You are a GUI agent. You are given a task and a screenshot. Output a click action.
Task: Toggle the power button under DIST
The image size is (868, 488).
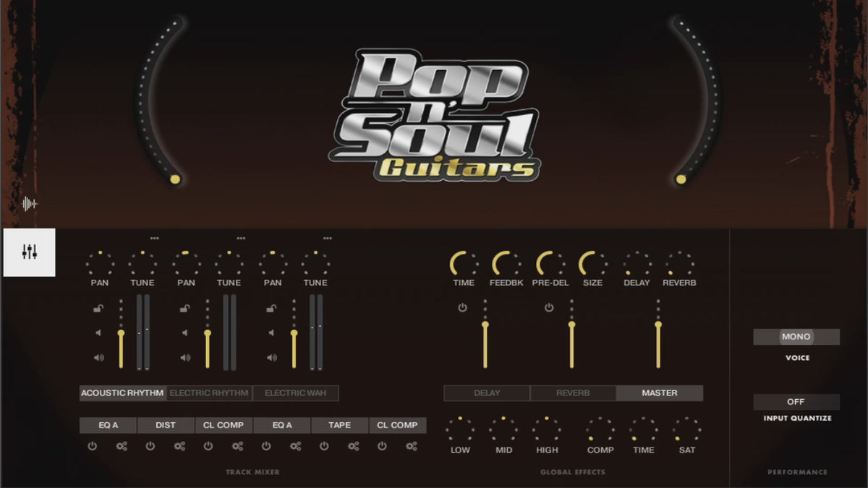(150, 446)
